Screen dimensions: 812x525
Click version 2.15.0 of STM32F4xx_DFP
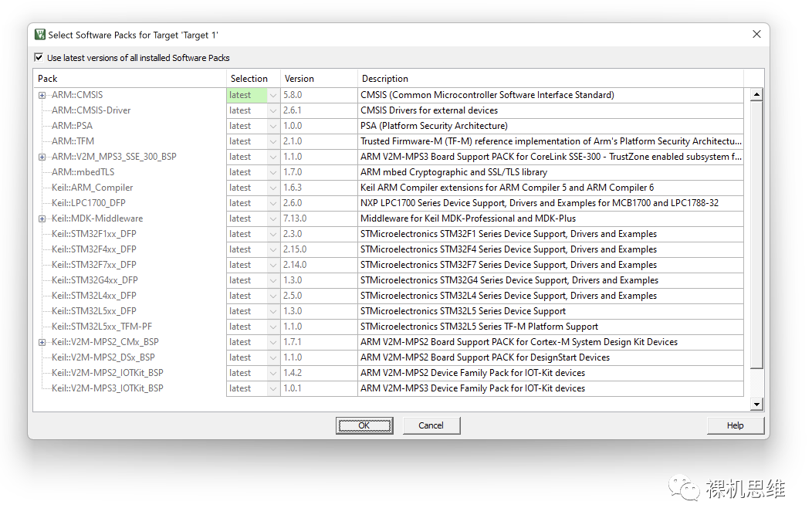pyautogui.click(x=295, y=249)
